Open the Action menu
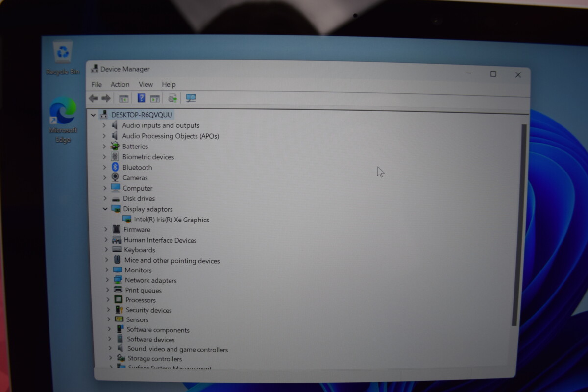588x392 pixels. coord(120,84)
